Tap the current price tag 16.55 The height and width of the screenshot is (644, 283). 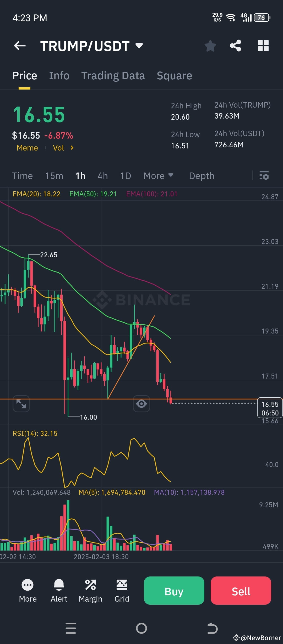click(270, 408)
